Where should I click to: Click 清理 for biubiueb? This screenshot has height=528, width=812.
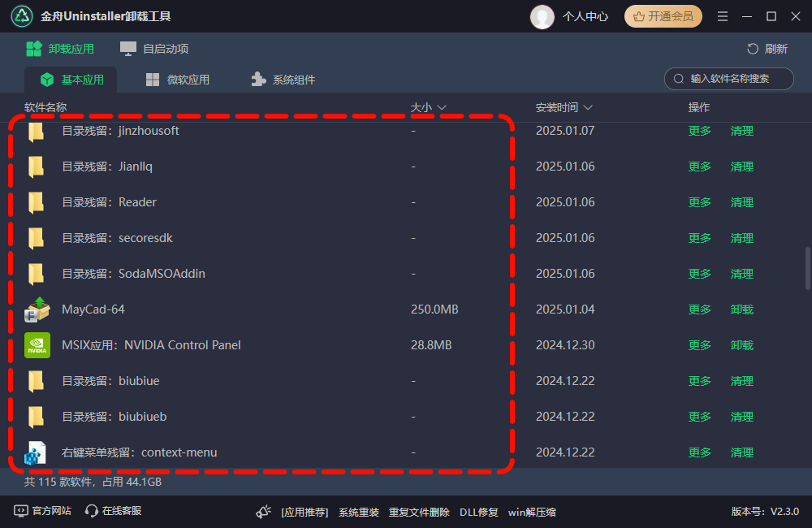coord(742,417)
